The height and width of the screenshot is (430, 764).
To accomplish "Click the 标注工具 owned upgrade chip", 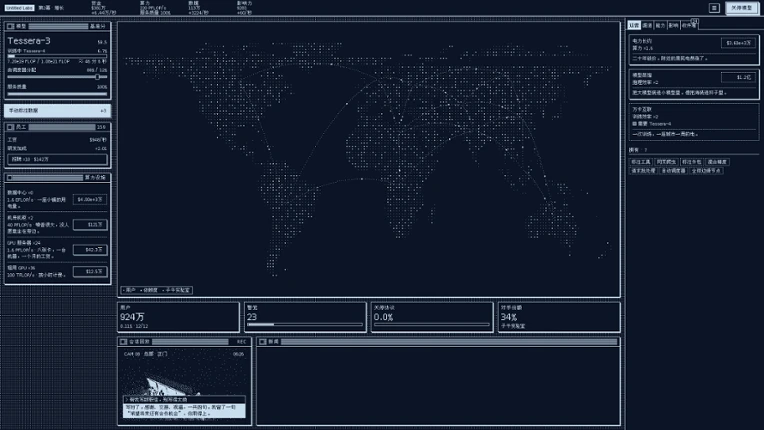I will tap(641, 162).
